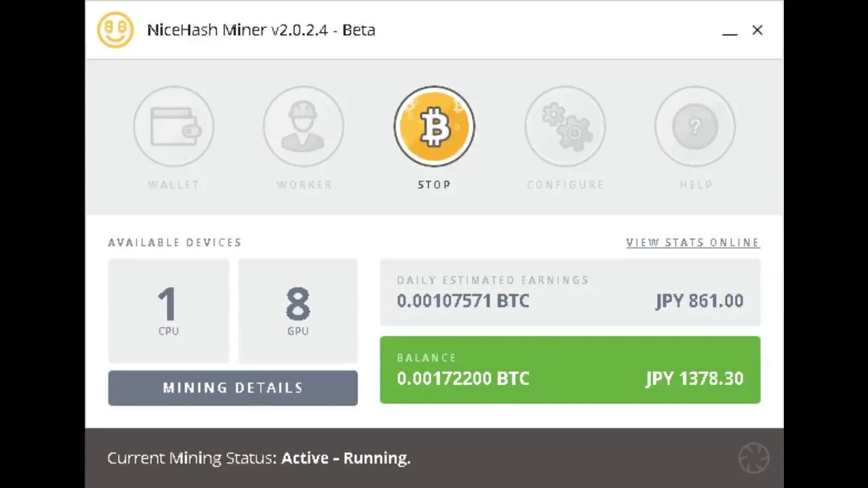The image size is (868, 488).
Task: Open the Help question mark icon
Action: coord(695,126)
